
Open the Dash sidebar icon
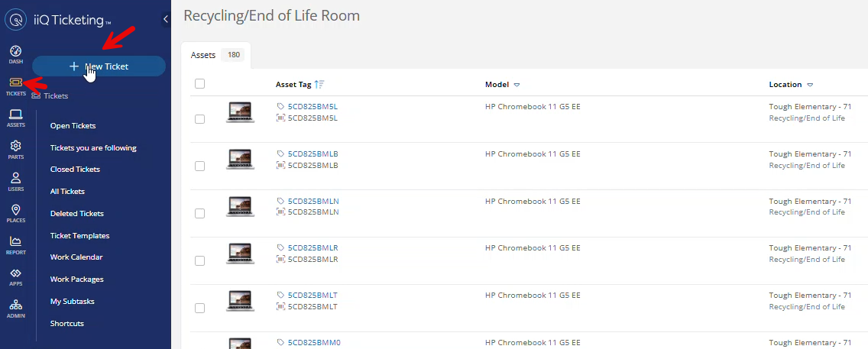click(15, 53)
